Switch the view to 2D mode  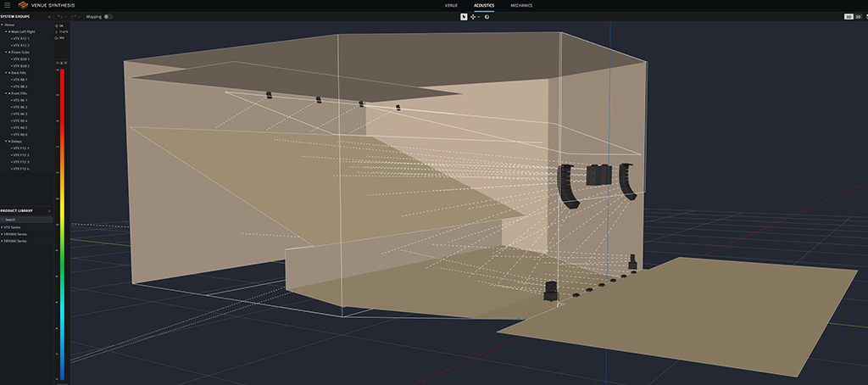[859, 16]
